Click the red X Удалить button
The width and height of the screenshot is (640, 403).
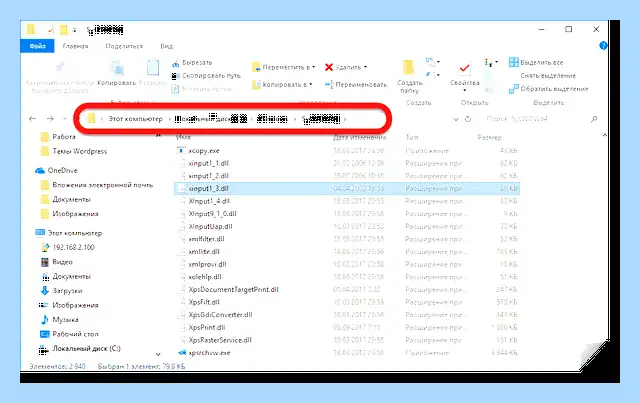346,67
